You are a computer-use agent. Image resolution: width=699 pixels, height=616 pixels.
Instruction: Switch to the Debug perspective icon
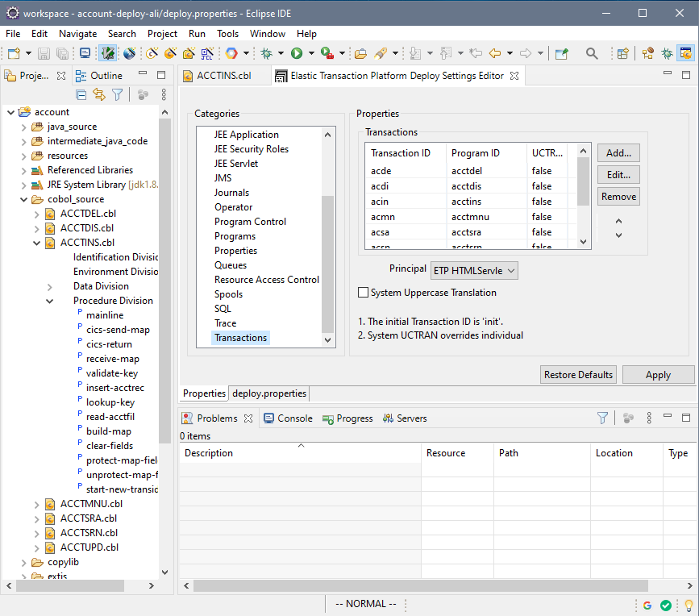click(667, 53)
